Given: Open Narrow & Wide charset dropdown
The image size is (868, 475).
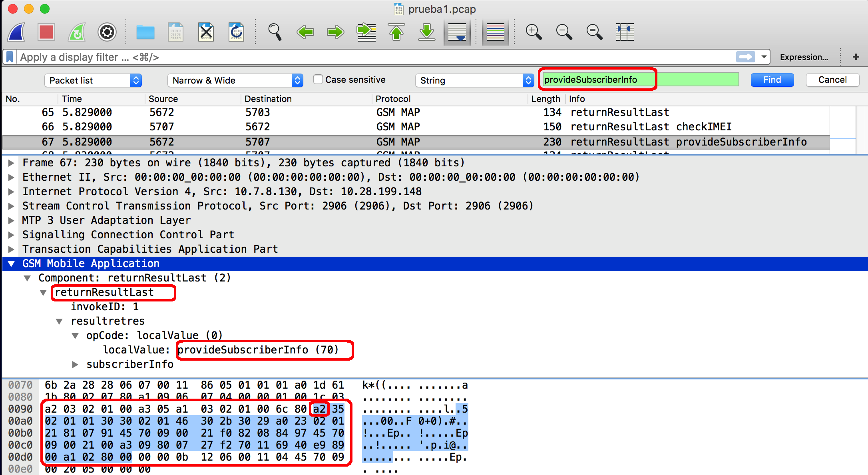Looking at the screenshot, I should (235, 80).
